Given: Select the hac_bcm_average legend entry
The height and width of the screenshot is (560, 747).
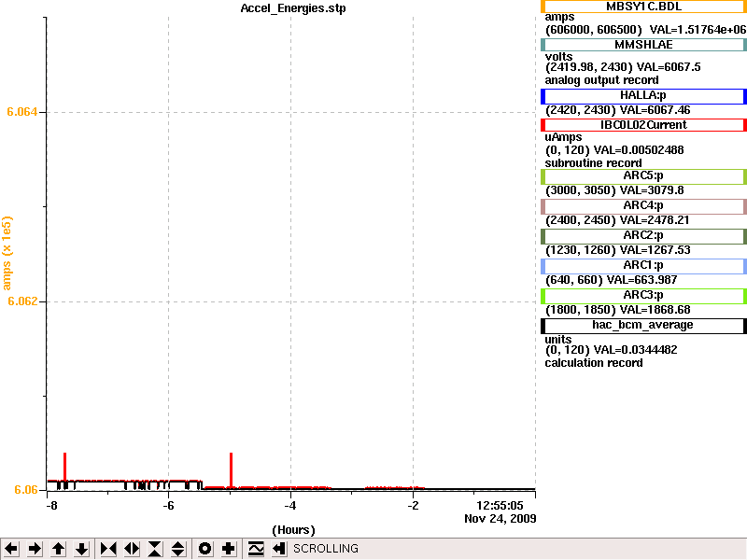Looking at the screenshot, I should pos(643,326).
